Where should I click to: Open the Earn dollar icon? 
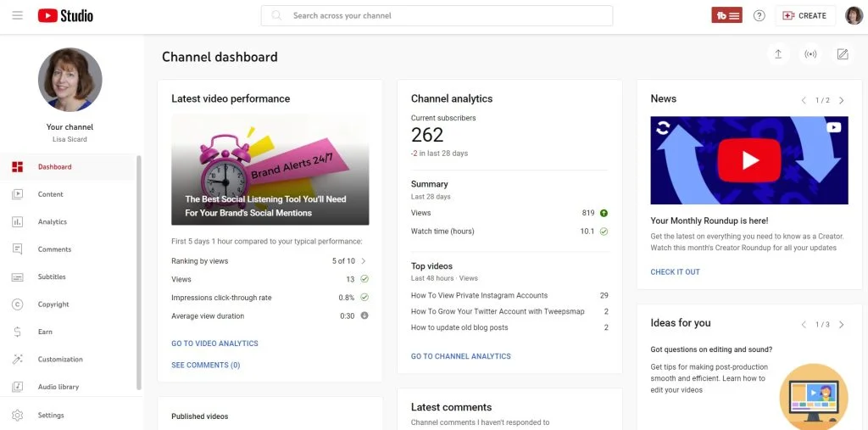(x=18, y=332)
